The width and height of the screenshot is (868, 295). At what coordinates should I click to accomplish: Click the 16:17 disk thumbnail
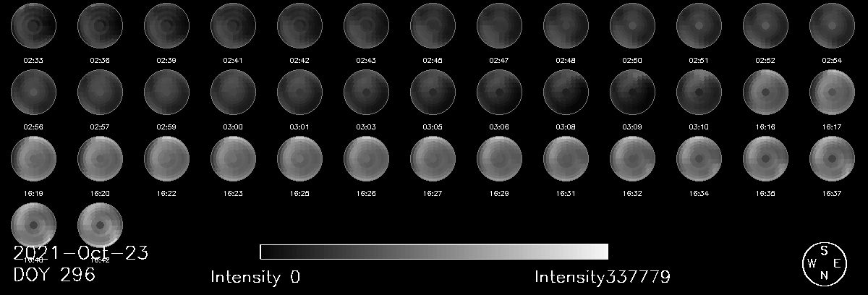click(x=832, y=92)
